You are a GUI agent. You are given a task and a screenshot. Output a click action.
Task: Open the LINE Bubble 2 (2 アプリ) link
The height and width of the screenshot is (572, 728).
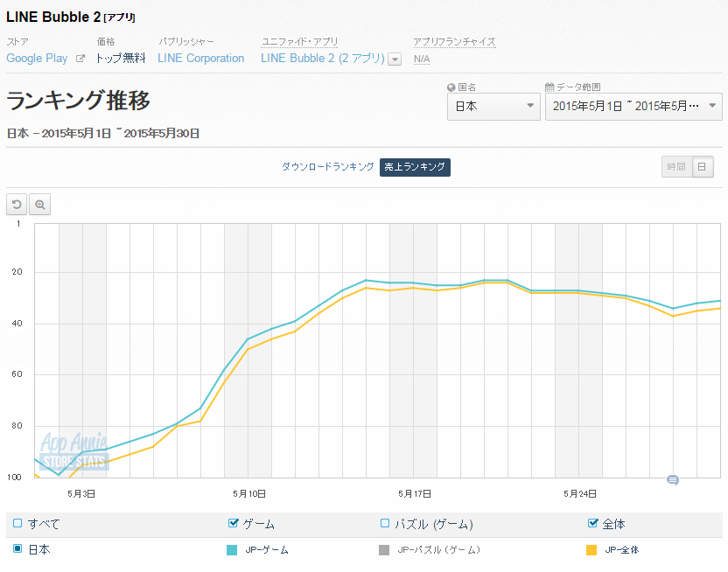click(323, 59)
